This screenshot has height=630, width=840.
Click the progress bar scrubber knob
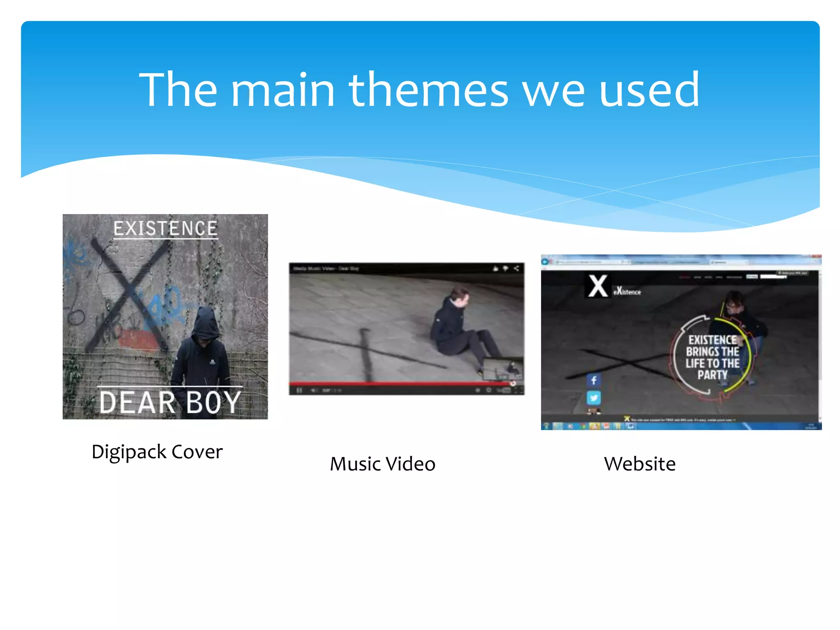click(x=513, y=383)
